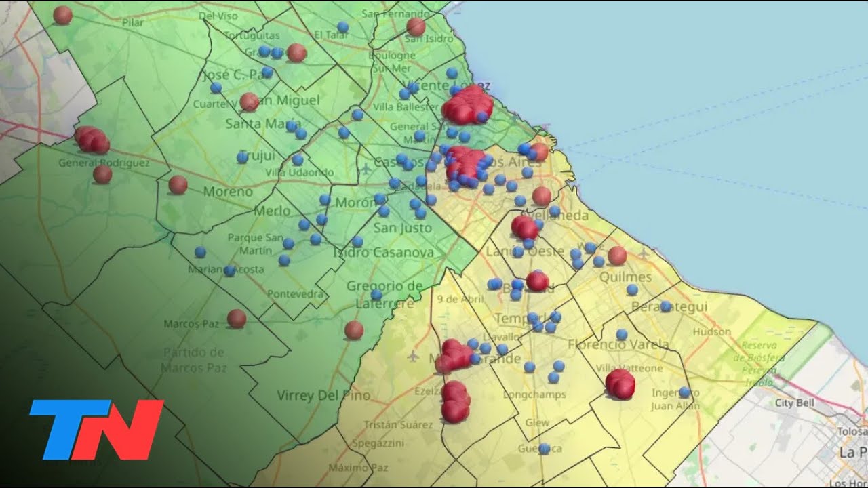Select the Isidro Casanova label

(x=383, y=252)
